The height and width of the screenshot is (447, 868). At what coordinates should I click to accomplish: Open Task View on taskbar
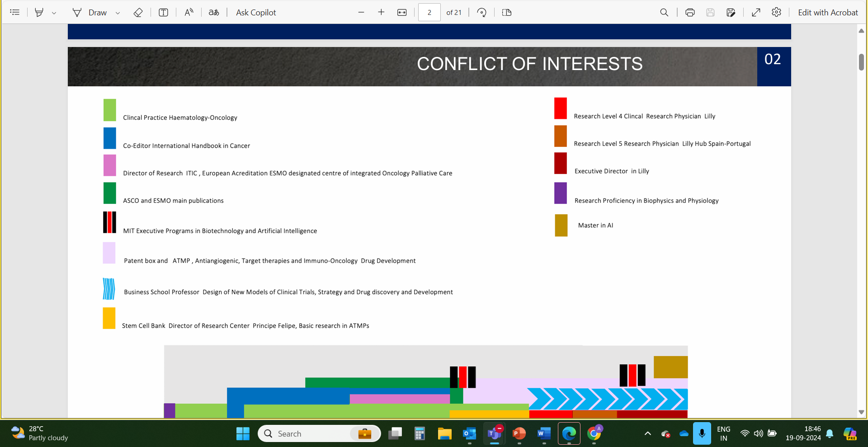tap(395, 434)
